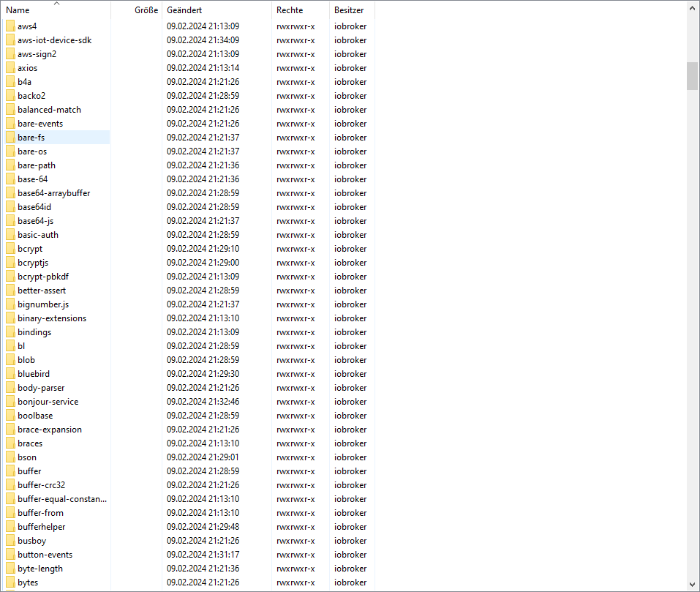Click the date 09.02.2024 21:34:09

(203, 40)
